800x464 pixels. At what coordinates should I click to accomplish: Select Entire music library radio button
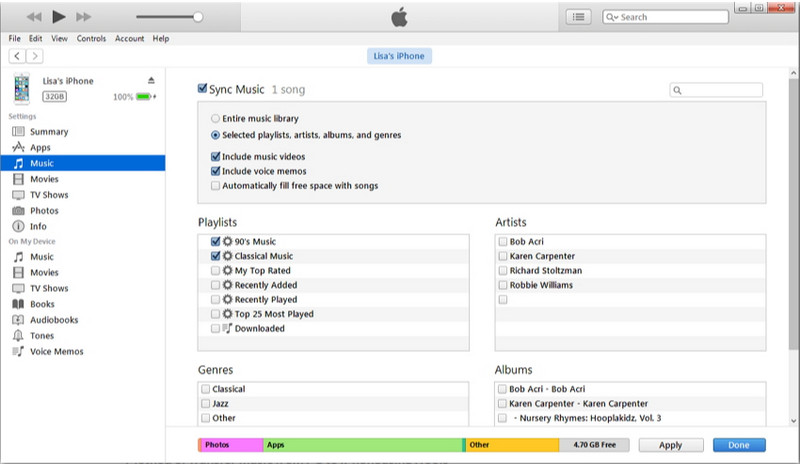(x=215, y=118)
